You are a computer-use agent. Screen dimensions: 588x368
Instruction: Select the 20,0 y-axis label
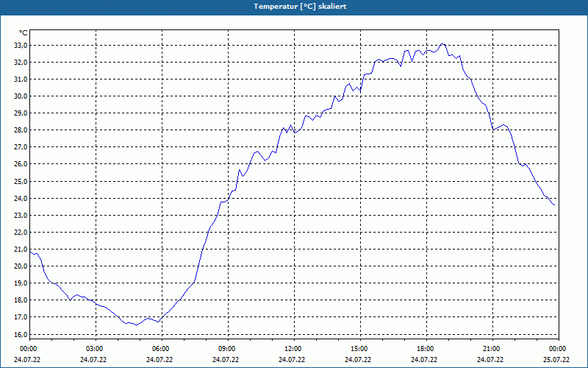pyautogui.click(x=21, y=266)
